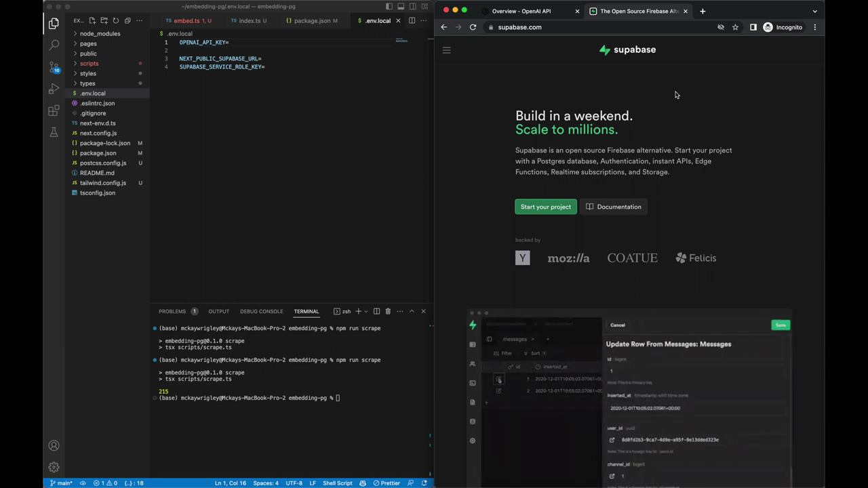The image size is (868, 488).
Task: Open Chrome three-dot menu
Action: tap(815, 27)
